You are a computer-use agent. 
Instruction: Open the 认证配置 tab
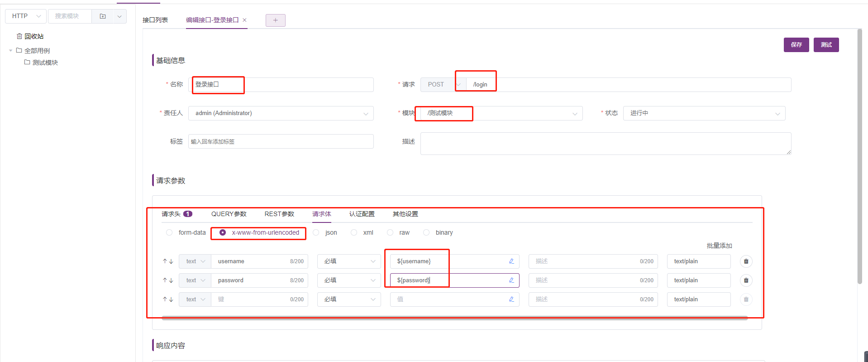362,214
